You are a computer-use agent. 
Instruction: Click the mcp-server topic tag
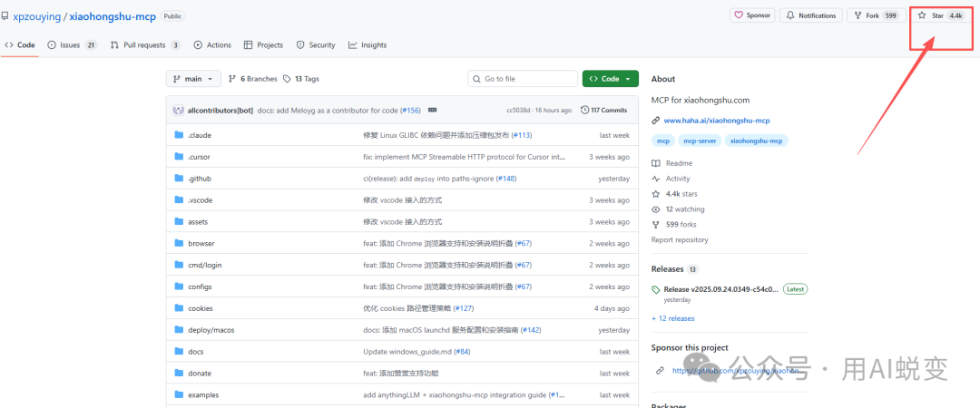pyautogui.click(x=701, y=141)
